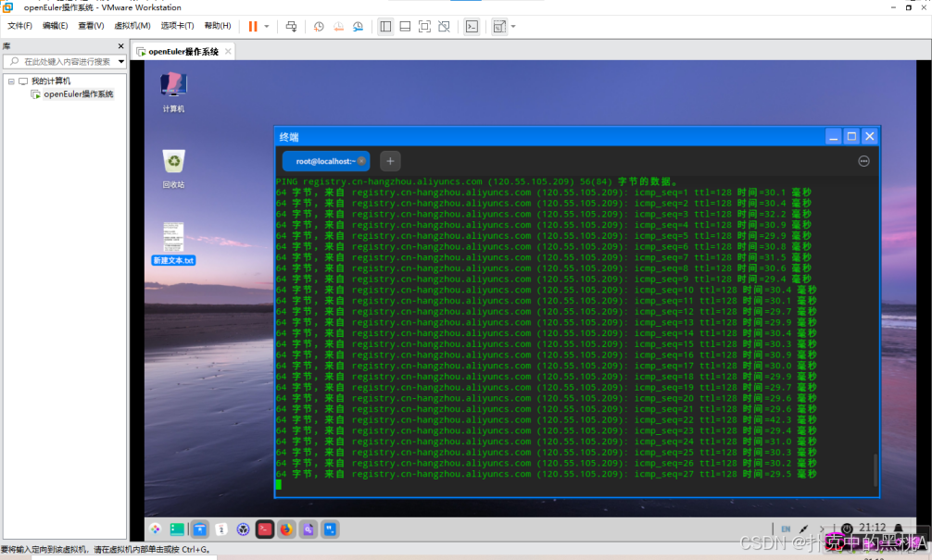Open the 查看(V) menu
Screen dimensions: 932x560
pyautogui.click(x=91, y=26)
